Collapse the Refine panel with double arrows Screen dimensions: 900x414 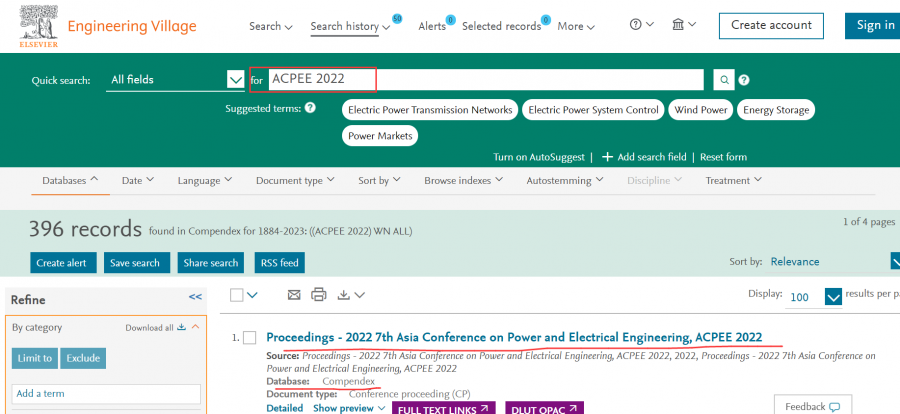pyautogui.click(x=195, y=297)
